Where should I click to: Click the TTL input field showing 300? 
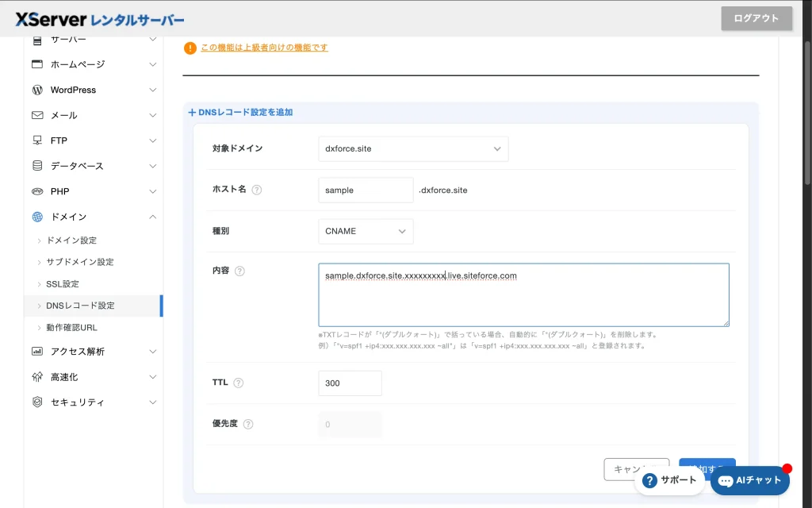(350, 383)
